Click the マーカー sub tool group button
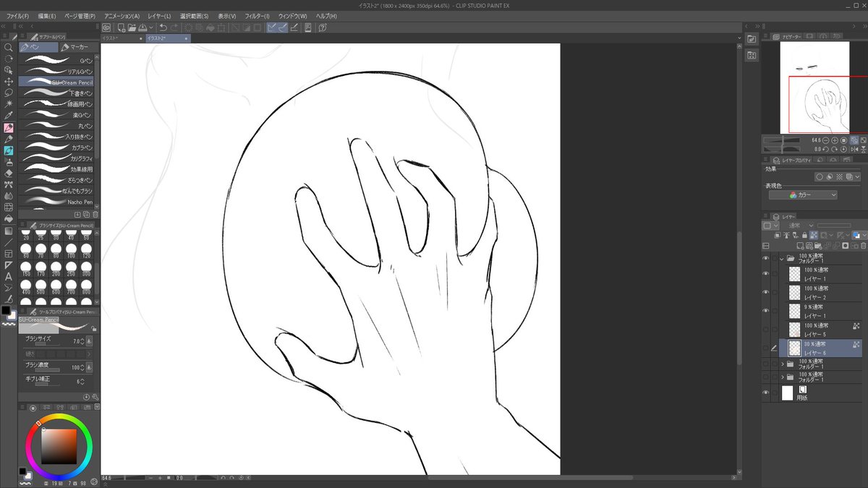The width and height of the screenshot is (868, 488). point(75,46)
